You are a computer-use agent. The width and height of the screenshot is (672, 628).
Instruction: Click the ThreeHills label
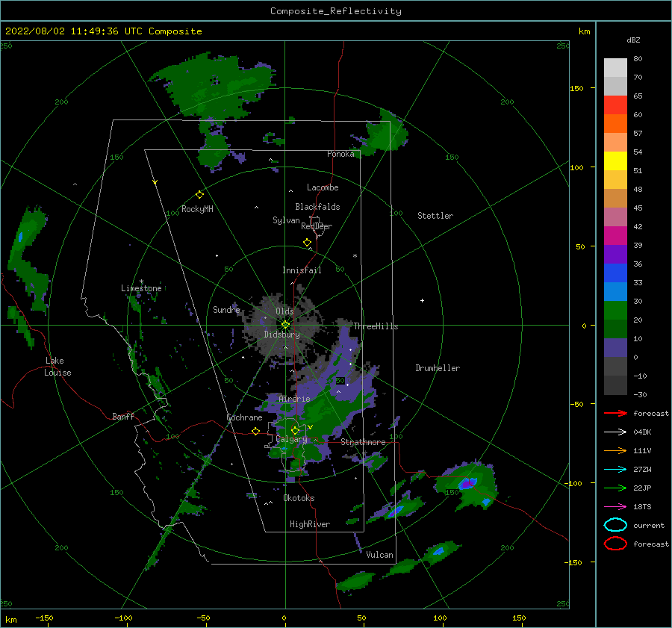(376, 326)
